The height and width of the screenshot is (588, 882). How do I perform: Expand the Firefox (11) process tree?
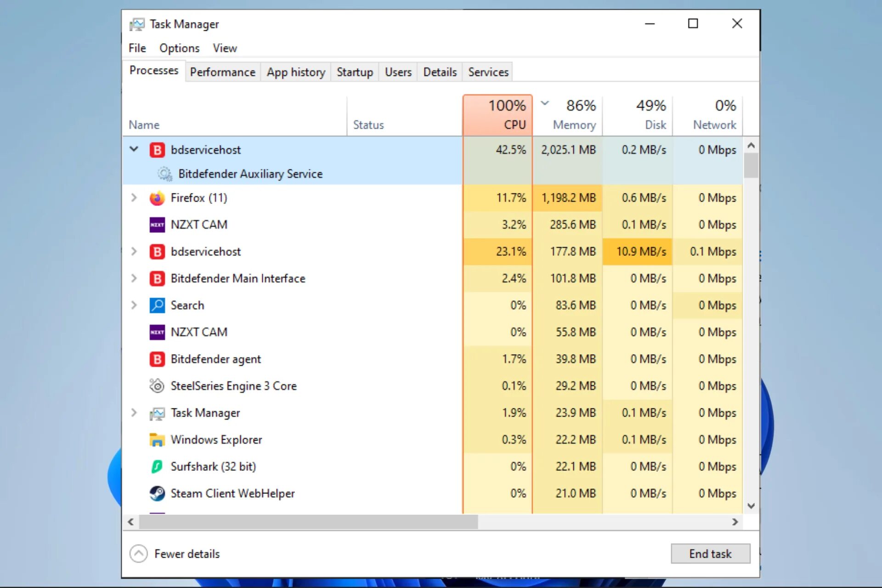[133, 198]
